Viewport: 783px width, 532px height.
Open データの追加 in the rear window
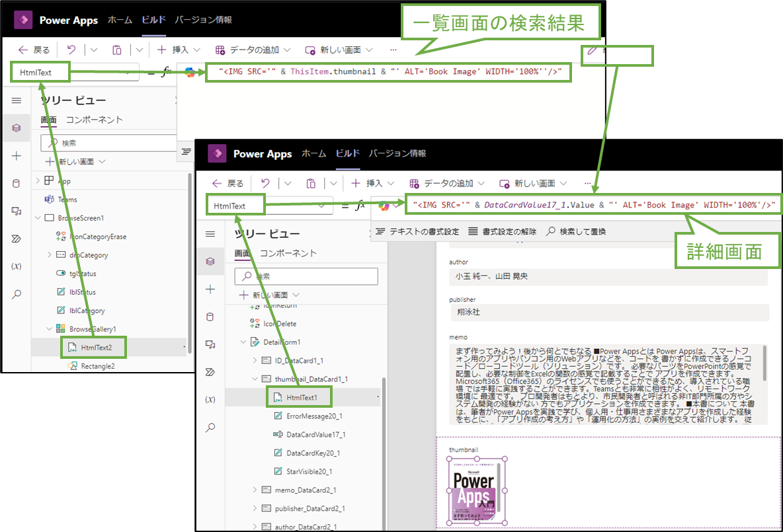(x=253, y=50)
